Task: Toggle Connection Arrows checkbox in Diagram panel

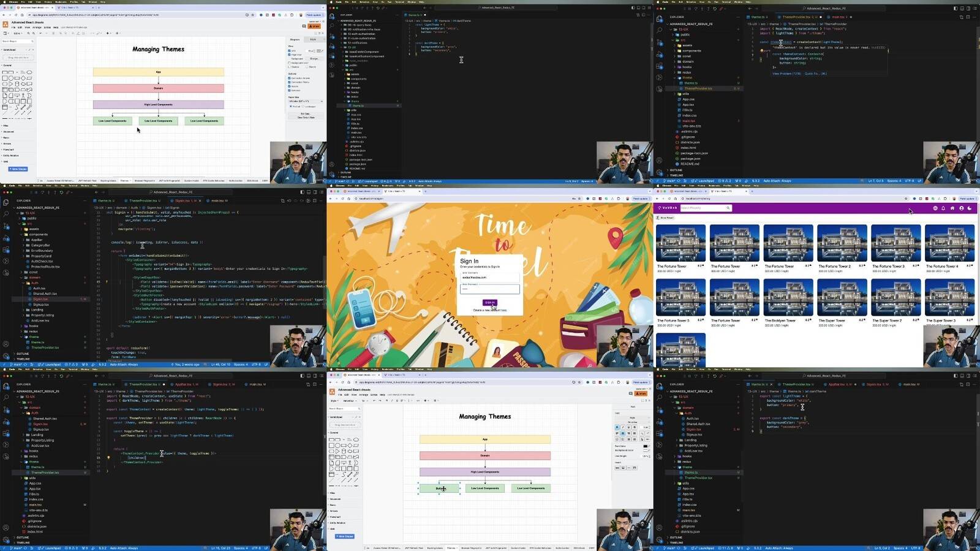Action: point(289,78)
